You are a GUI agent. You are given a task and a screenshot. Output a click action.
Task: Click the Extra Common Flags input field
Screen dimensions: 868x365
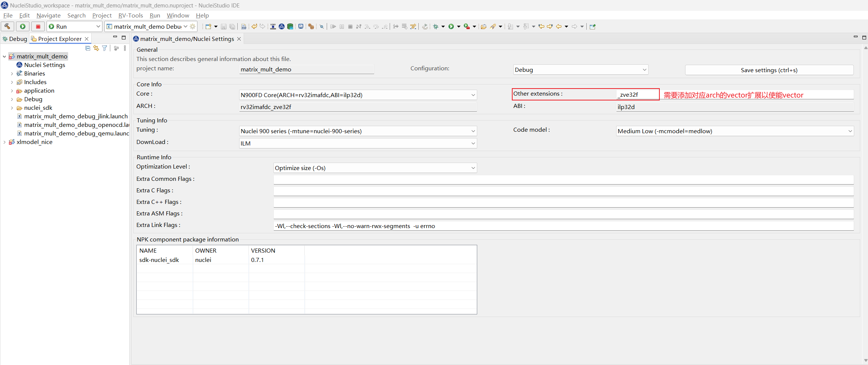coord(563,180)
